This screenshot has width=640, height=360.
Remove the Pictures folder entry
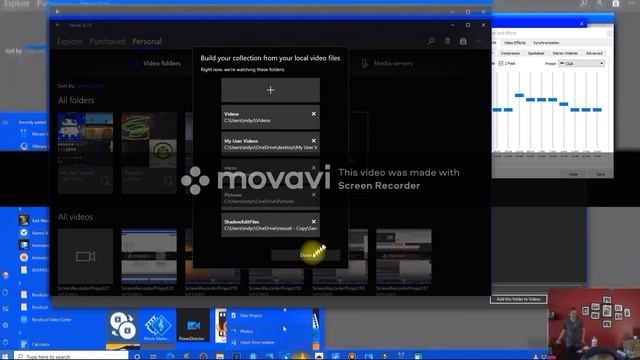coord(313,195)
